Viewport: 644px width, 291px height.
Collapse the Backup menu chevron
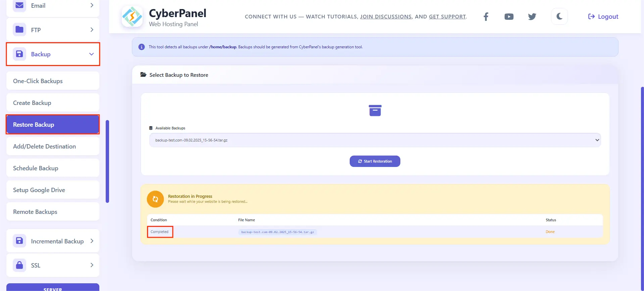pyautogui.click(x=91, y=54)
